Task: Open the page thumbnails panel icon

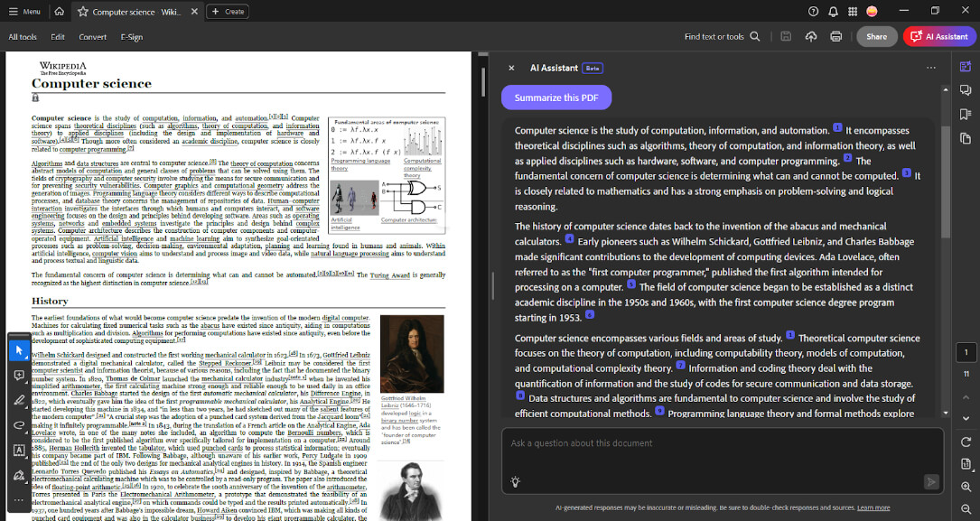Action: (x=966, y=138)
